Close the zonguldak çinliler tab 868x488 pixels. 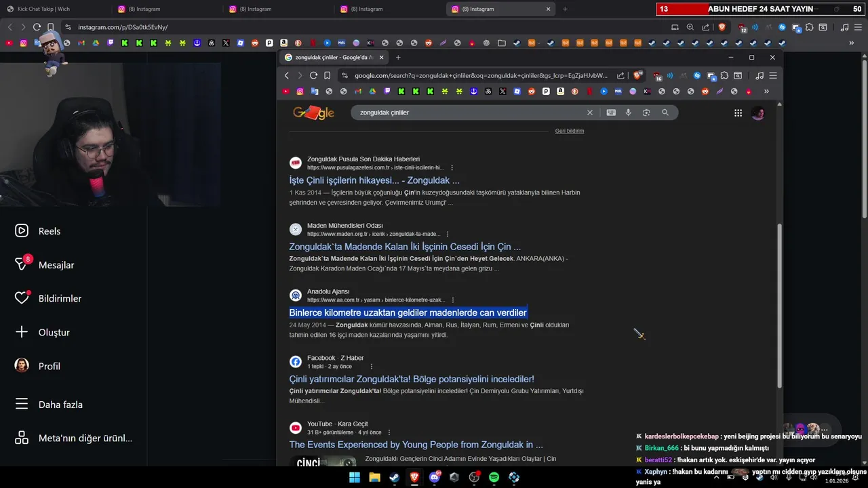(x=382, y=58)
